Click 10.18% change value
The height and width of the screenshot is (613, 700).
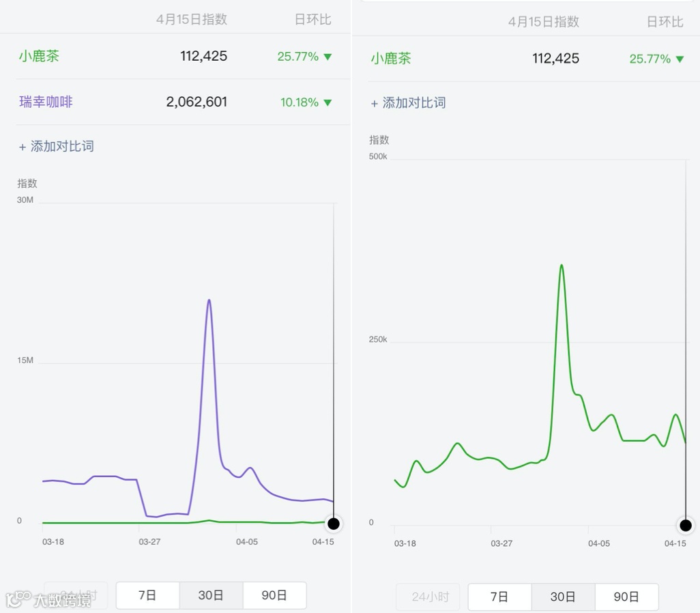point(299,102)
